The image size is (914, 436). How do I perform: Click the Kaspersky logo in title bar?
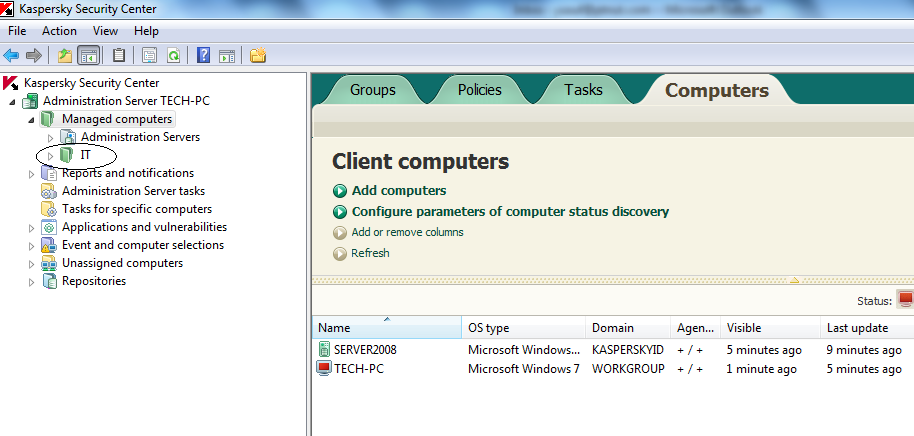(8, 9)
